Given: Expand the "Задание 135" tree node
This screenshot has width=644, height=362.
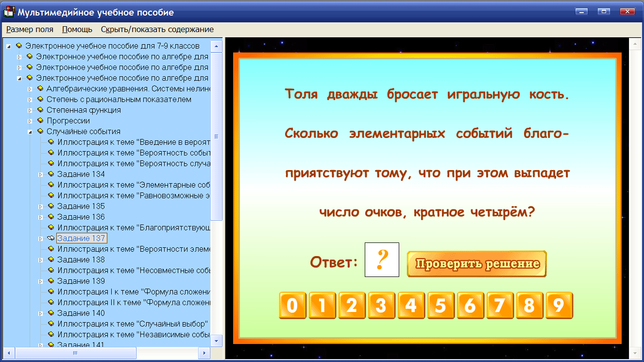Looking at the screenshot, I should pos(41,206).
